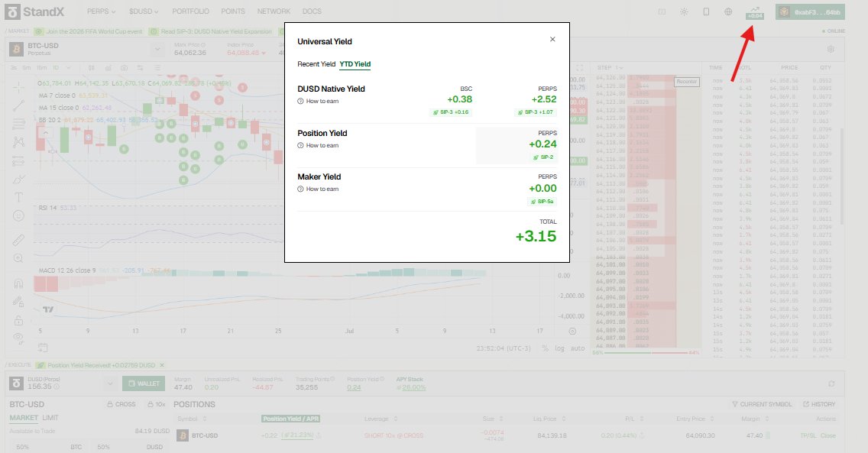Collapse the indicator legend chevron
The height and width of the screenshot is (453, 868).
pos(45,132)
